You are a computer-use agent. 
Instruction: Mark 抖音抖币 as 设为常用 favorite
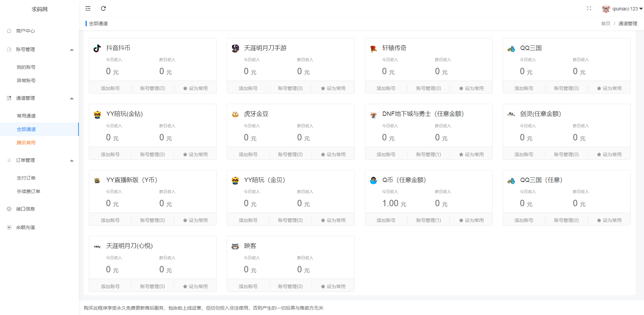(x=195, y=88)
